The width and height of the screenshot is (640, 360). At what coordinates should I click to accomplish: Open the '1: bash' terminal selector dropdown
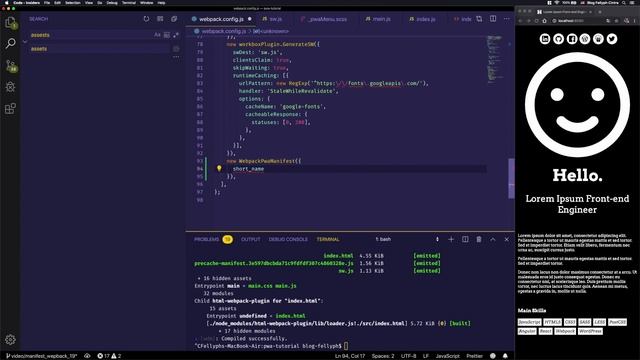tap(407, 239)
